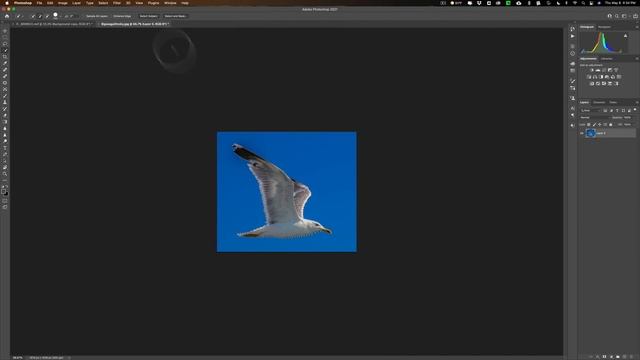Hide the layer using eye icon
Viewport: 640px width, 360px height.
[582, 133]
